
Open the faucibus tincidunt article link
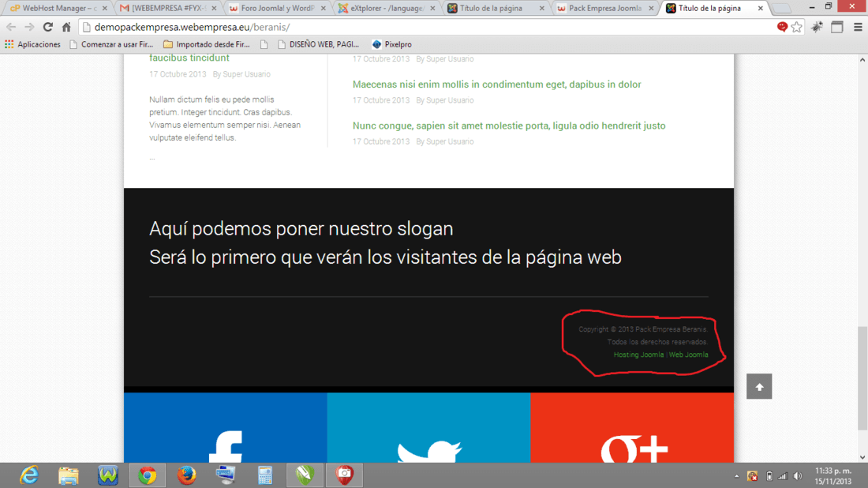(x=189, y=58)
